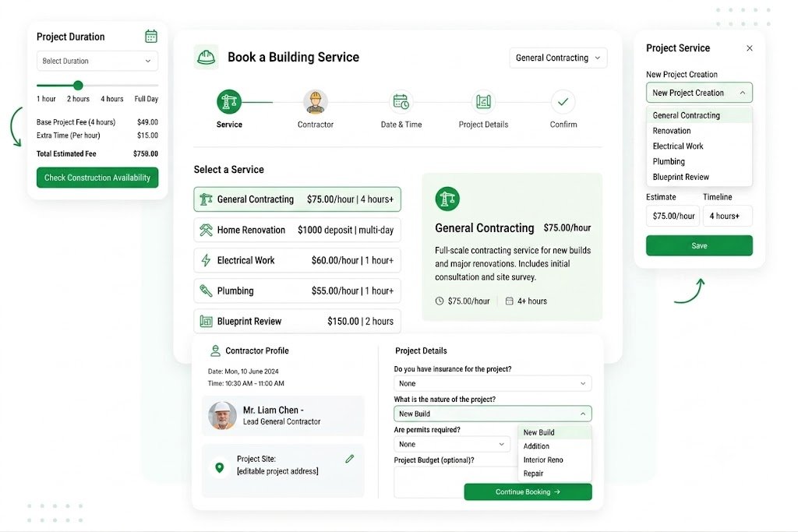This screenshot has width=798, height=532.
Task: Select General Contracting $75.00/hour service row
Action: [x=297, y=199]
